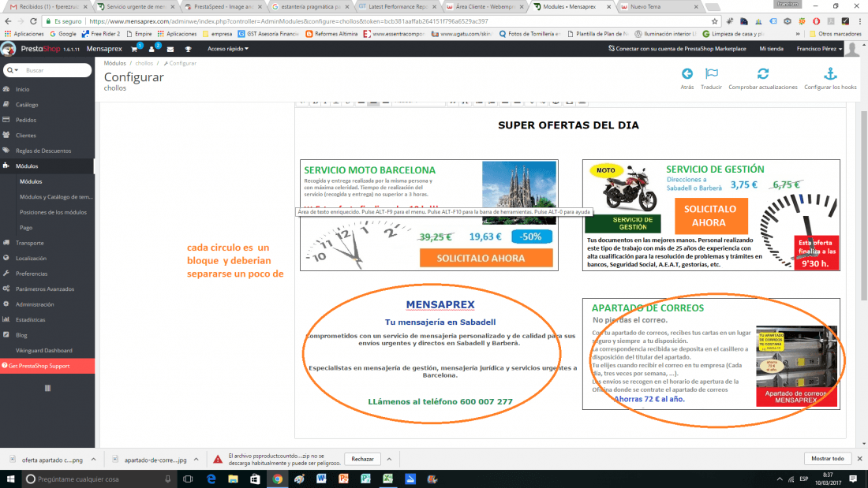Open PowerPoint from the taskbar
This screenshot has width=868, height=488.
(x=343, y=479)
